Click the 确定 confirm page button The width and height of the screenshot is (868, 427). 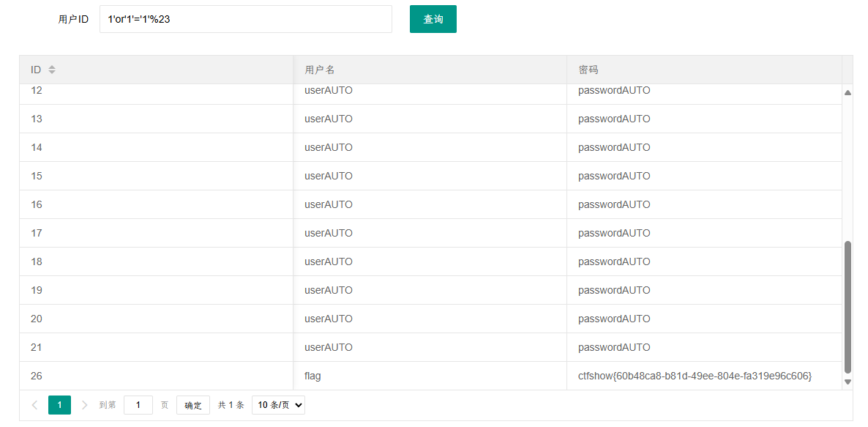193,405
